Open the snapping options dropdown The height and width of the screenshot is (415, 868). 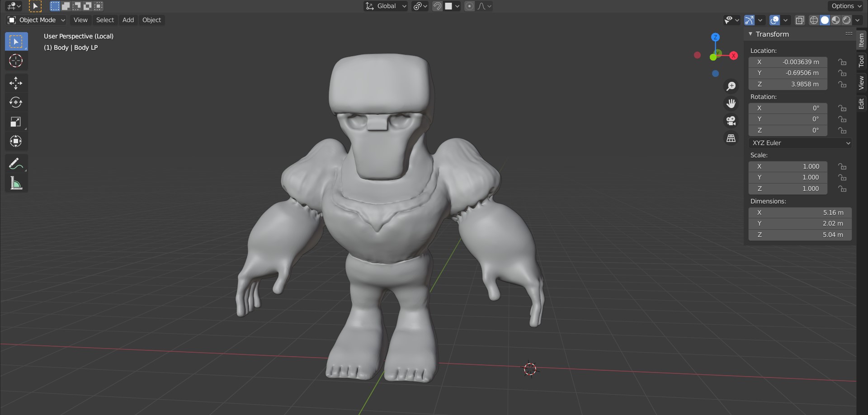[452, 6]
